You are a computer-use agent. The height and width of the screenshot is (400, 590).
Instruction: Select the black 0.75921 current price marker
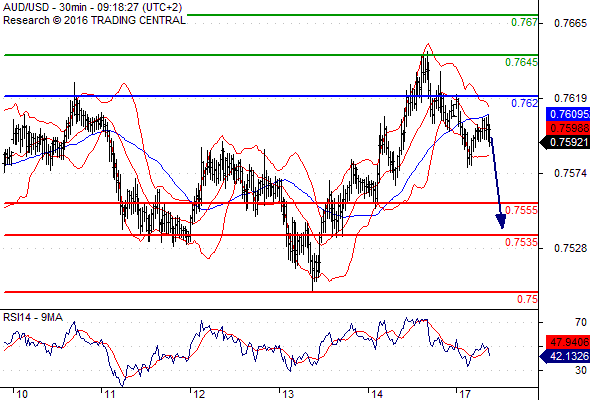565,142
